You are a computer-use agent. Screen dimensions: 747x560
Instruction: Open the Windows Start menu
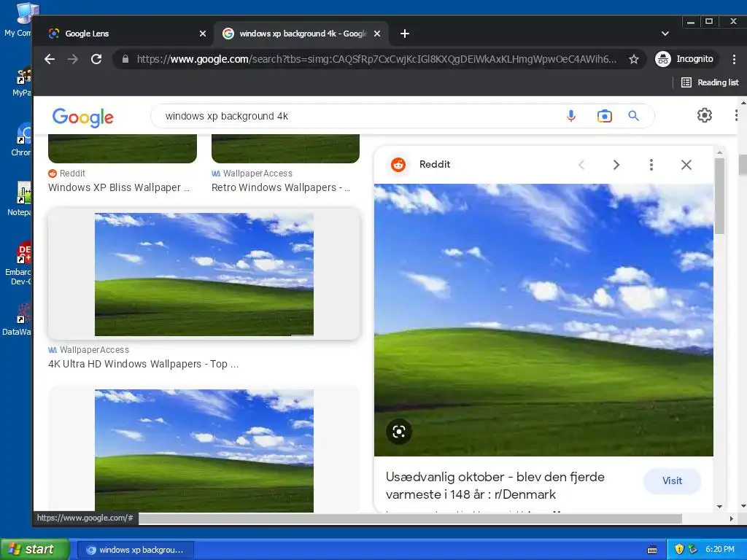35,550
